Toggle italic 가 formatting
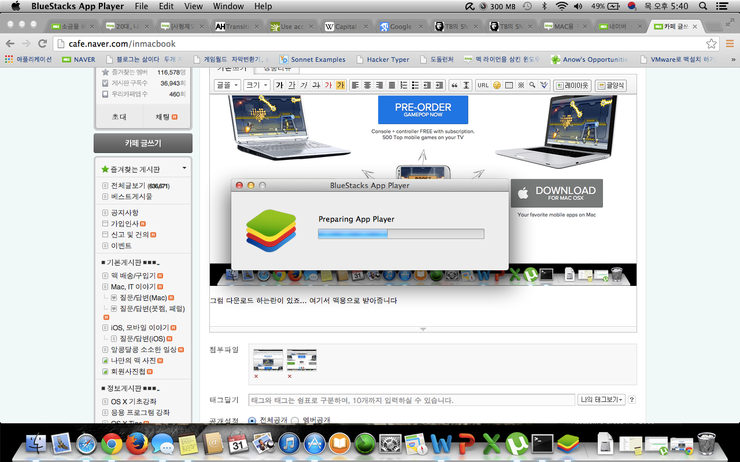Screen dimensions: 740x462 (x=304, y=85)
